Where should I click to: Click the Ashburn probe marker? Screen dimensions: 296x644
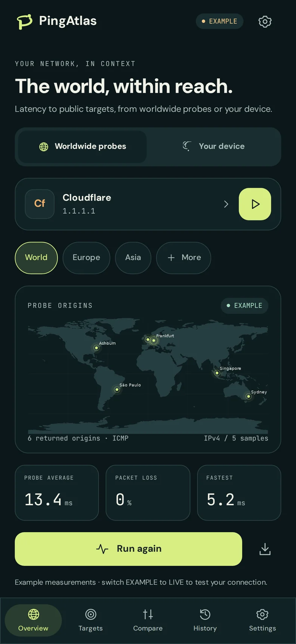96,348
